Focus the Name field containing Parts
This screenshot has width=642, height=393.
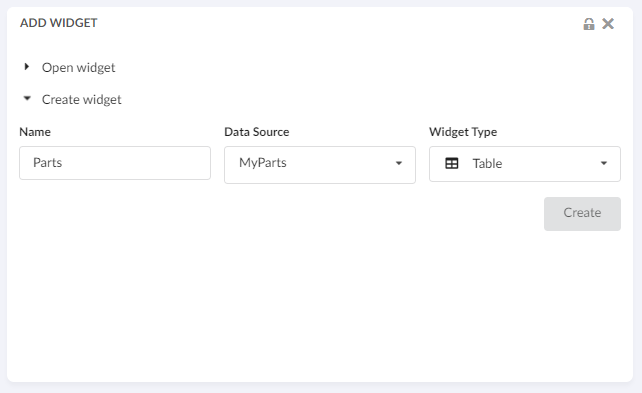115,163
